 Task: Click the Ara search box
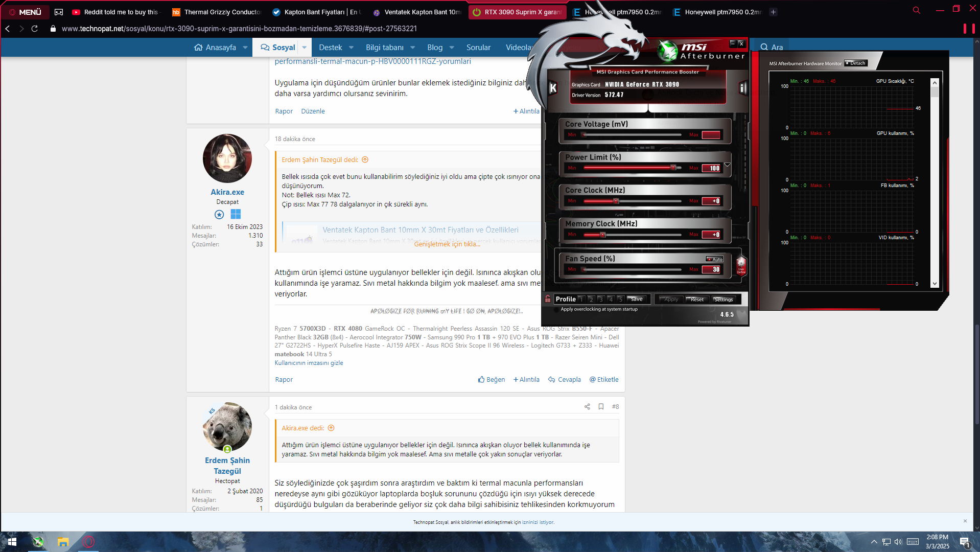(772, 47)
